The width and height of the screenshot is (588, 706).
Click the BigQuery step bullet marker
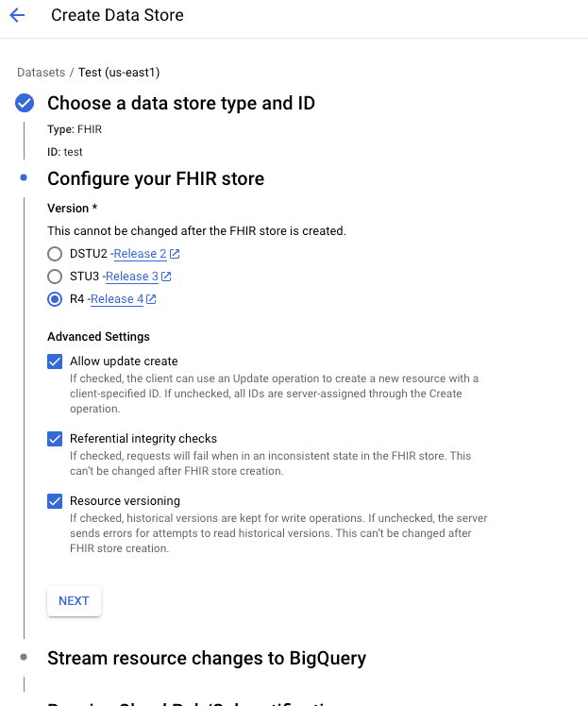point(25,658)
